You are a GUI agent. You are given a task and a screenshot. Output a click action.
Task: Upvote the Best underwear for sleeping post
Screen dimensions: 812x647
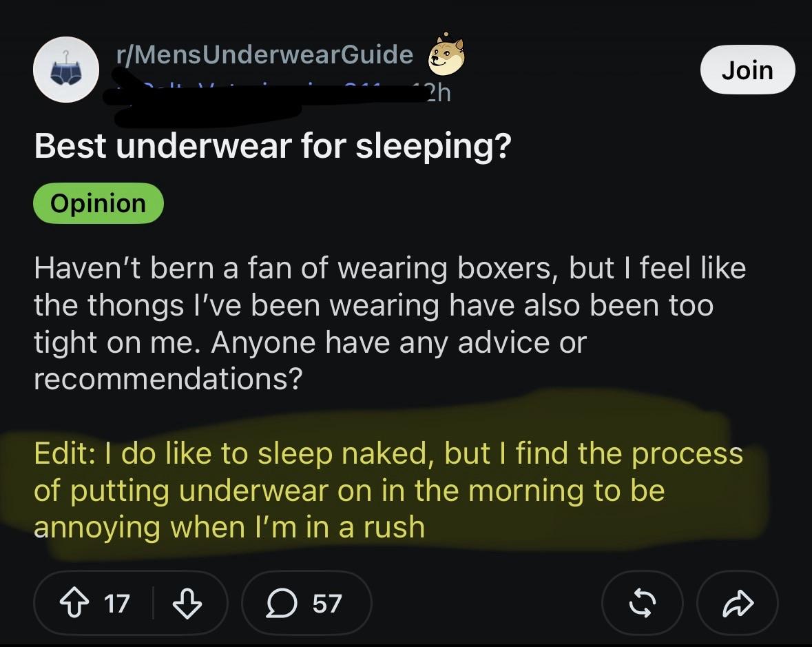click(74, 603)
